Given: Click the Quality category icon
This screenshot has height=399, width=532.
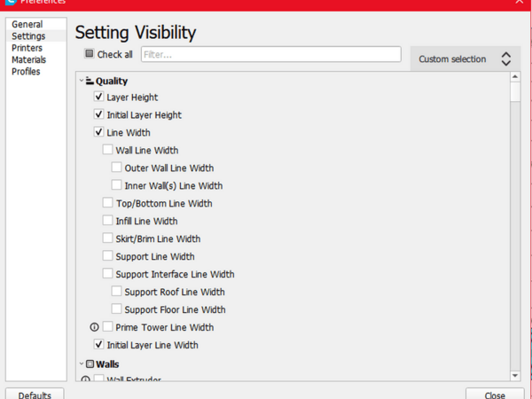Looking at the screenshot, I should [x=90, y=81].
